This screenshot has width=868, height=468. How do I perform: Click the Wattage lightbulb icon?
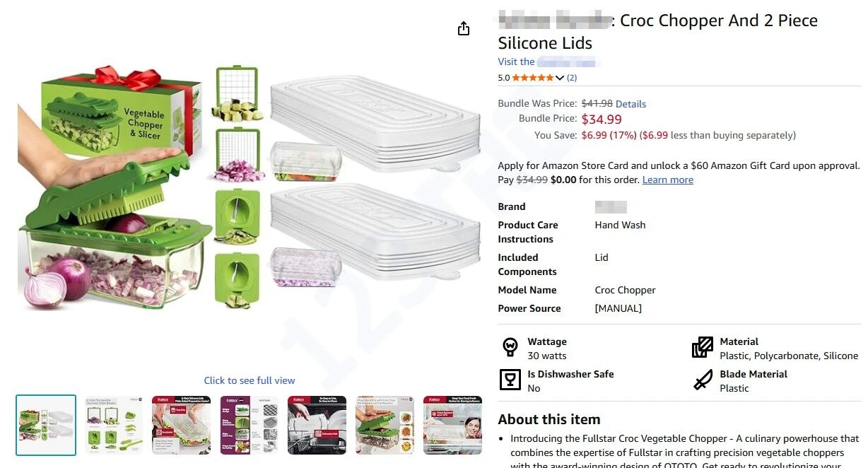510,347
